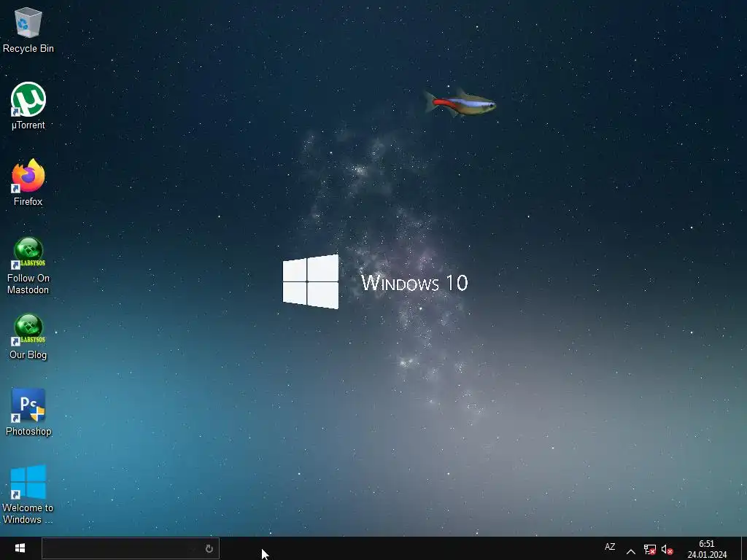
Task: Open the AZ language indicator
Action: (x=610, y=547)
